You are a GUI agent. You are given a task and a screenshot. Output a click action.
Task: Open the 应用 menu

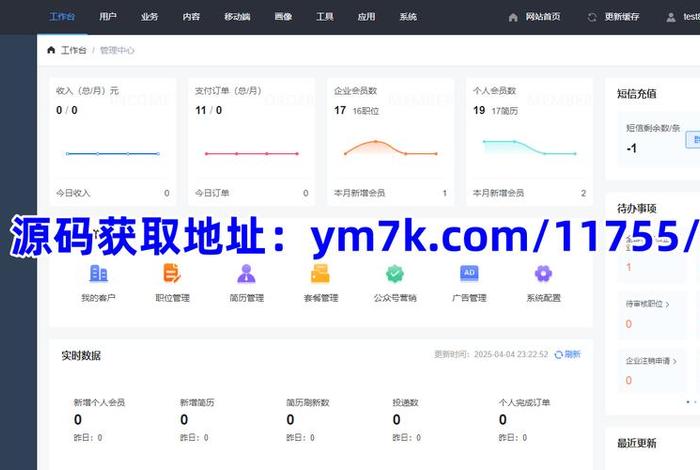tap(367, 17)
